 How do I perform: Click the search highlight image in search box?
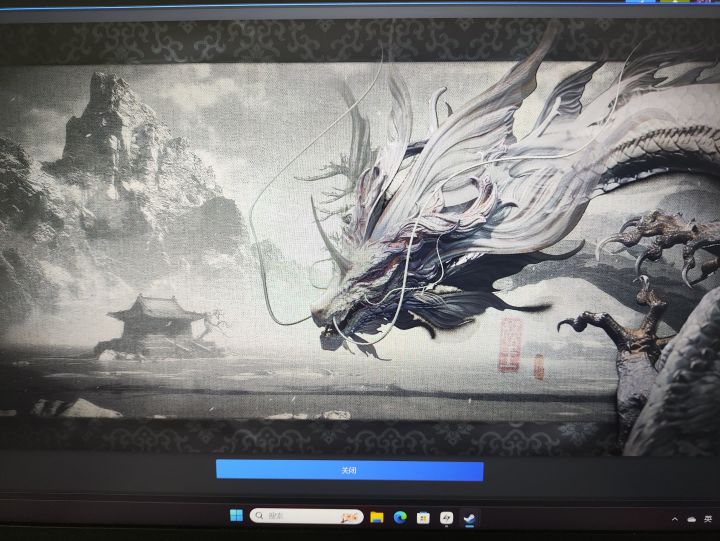[350, 517]
